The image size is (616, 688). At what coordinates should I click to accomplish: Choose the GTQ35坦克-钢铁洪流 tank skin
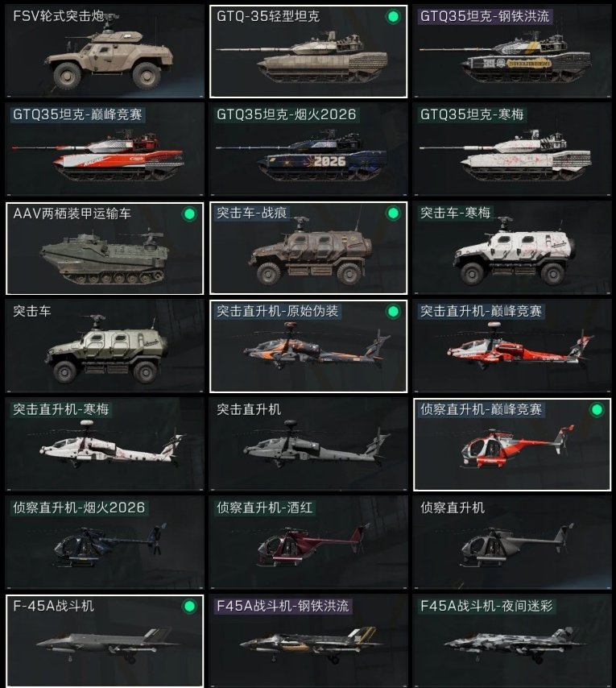[x=512, y=52]
